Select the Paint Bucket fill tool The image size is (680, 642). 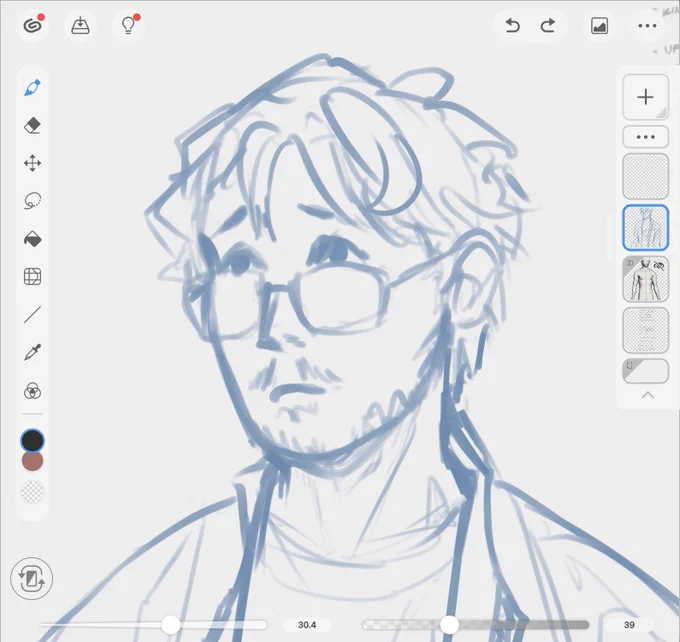(x=33, y=239)
